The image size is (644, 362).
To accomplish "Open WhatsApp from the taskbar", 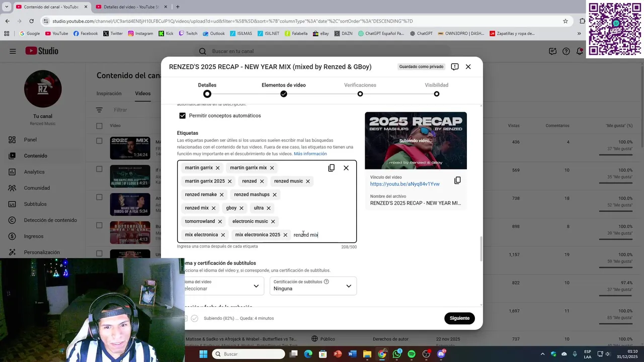I will point(397,354).
